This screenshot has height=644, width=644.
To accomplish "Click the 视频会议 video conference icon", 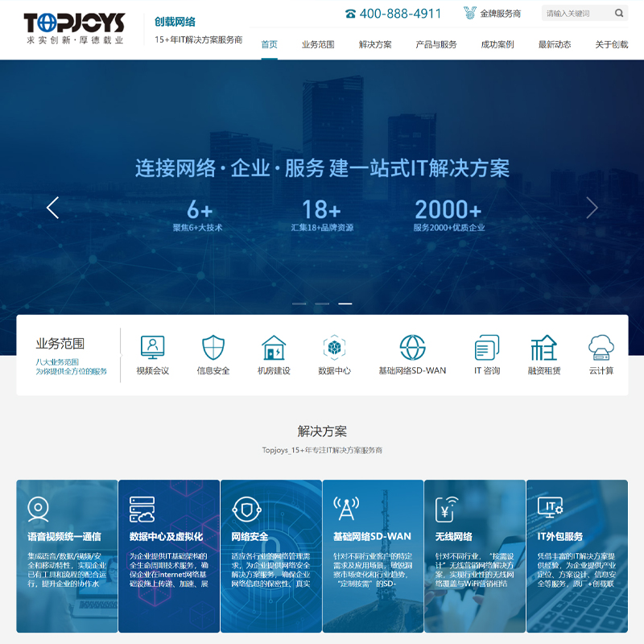I will point(152,347).
